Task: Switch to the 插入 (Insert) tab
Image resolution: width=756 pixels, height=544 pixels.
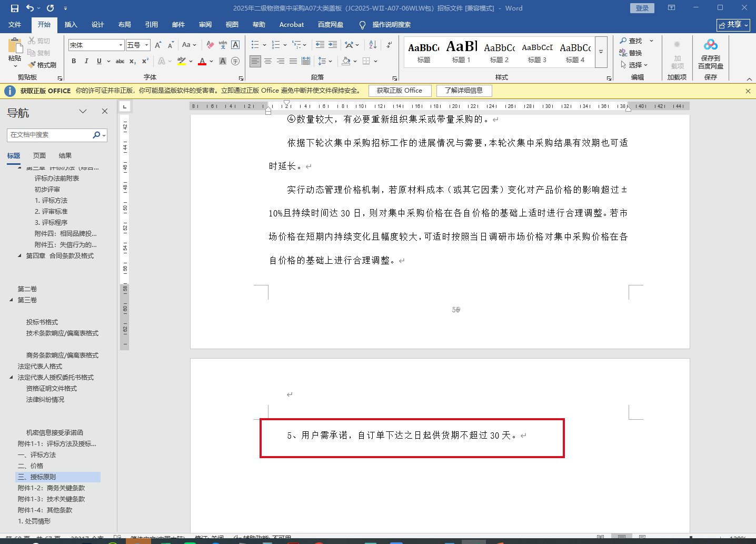Action: (x=71, y=25)
